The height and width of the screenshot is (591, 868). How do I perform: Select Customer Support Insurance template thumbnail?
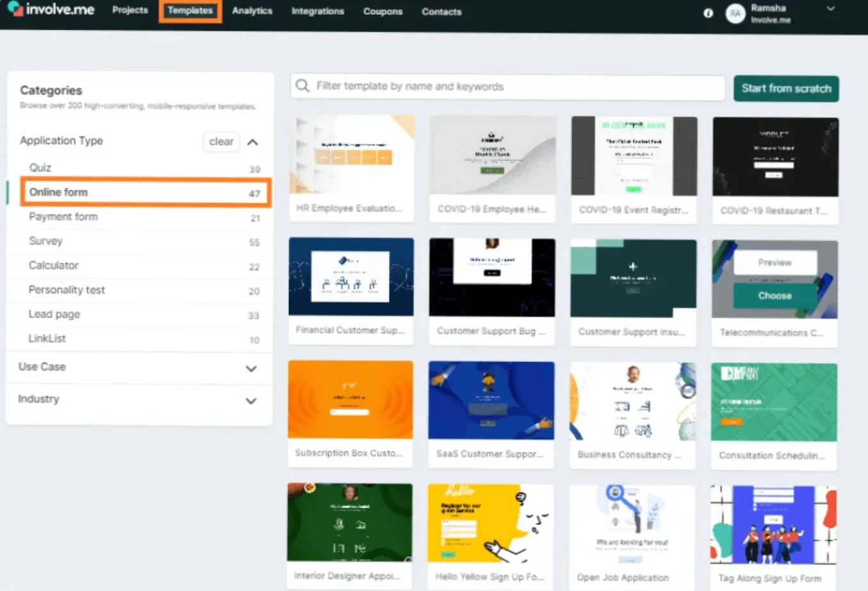click(634, 278)
